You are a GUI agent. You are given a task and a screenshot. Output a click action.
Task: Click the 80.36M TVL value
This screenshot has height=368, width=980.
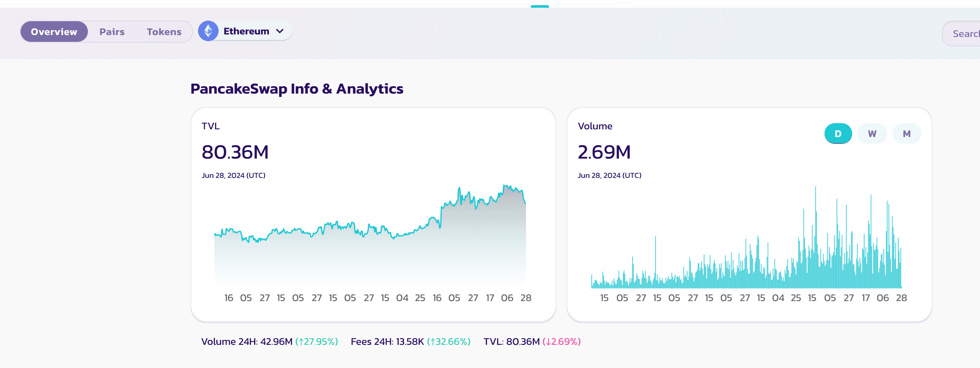[235, 152]
